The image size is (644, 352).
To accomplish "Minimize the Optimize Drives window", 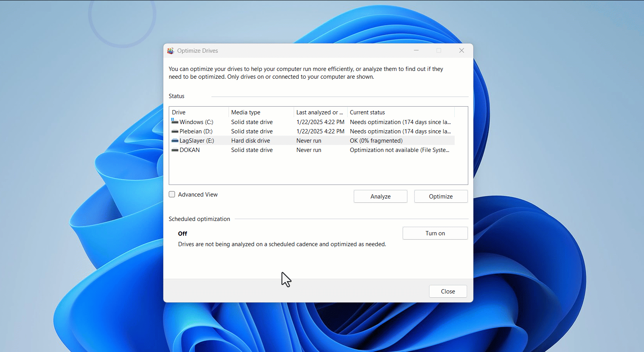I will pos(416,50).
